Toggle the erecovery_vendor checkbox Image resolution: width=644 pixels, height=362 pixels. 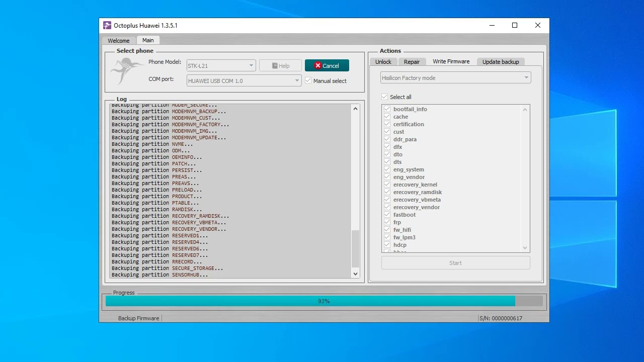(x=387, y=207)
